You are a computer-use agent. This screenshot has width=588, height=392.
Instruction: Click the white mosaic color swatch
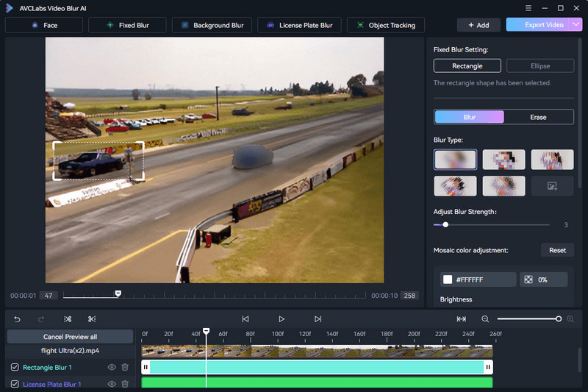click(448, 279)
